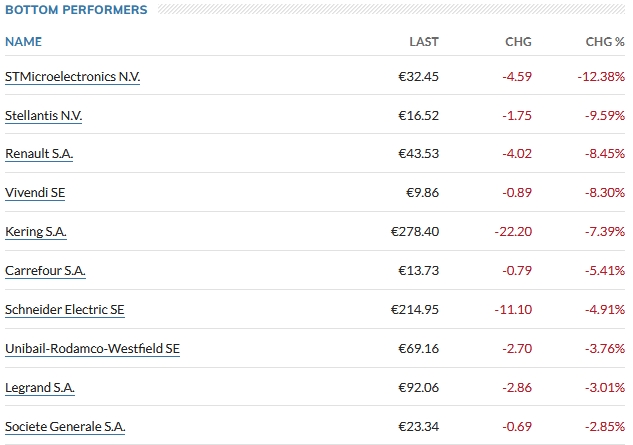Open the Kering S.A. link
The height and width of the screenshot is (445, 633).
[36, 232]
